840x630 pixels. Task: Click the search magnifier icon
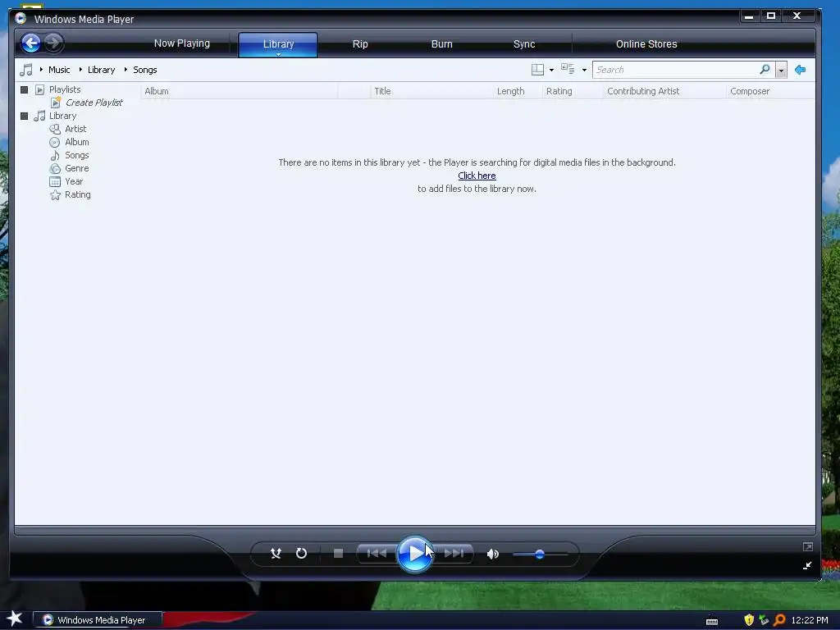(765, 69)
